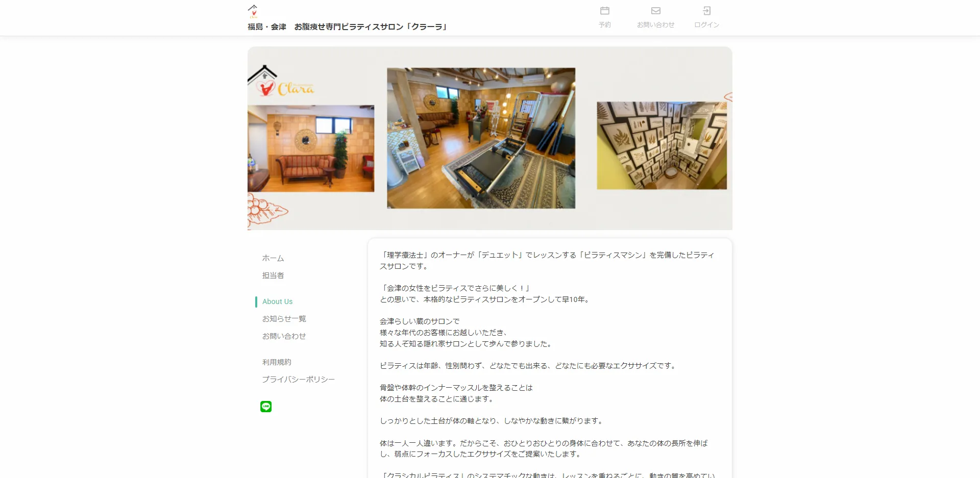Click the framed botanical prints photo
The width and height of the screenshot is (980, 478).
coord(661,145)
